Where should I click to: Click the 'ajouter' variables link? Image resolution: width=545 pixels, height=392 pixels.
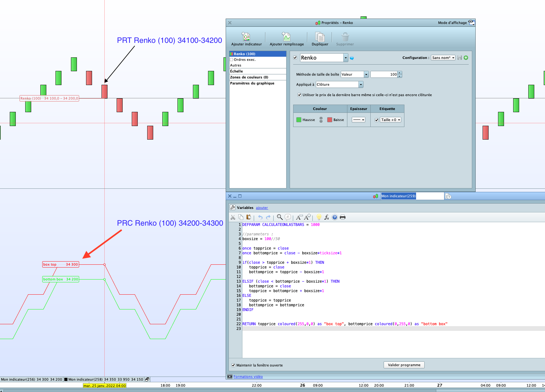click(262, 208)
